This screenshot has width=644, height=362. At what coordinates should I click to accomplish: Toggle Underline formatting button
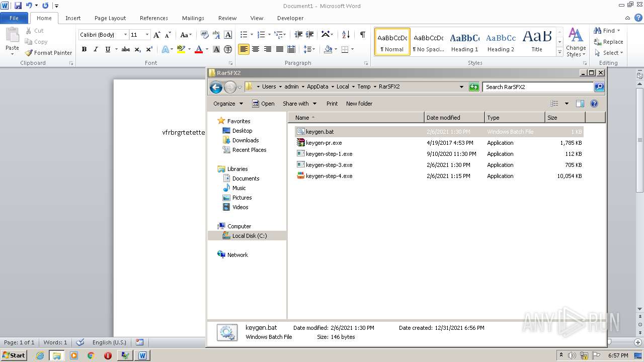[x=108, y=49]
